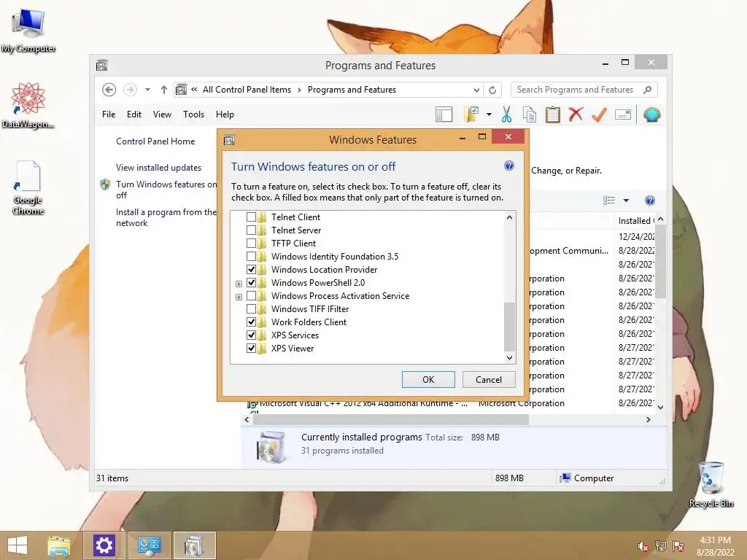
Task: Click All Control Panel Items breadcrumb
Action: [247, 90]
